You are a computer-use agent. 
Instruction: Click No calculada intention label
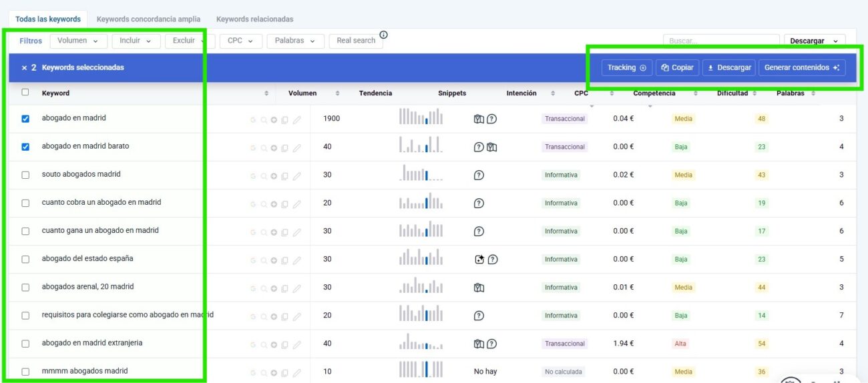click(x=564, y=372)
